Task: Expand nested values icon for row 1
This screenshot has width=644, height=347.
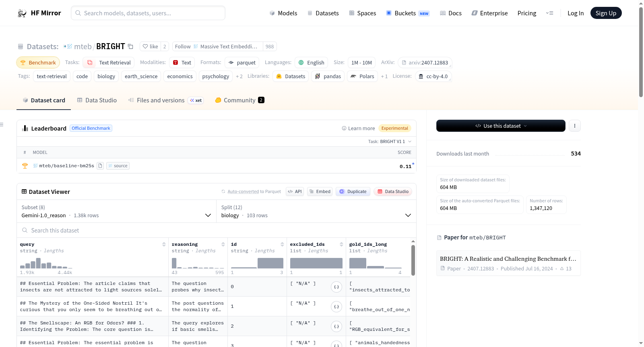Action: point(336,307)
